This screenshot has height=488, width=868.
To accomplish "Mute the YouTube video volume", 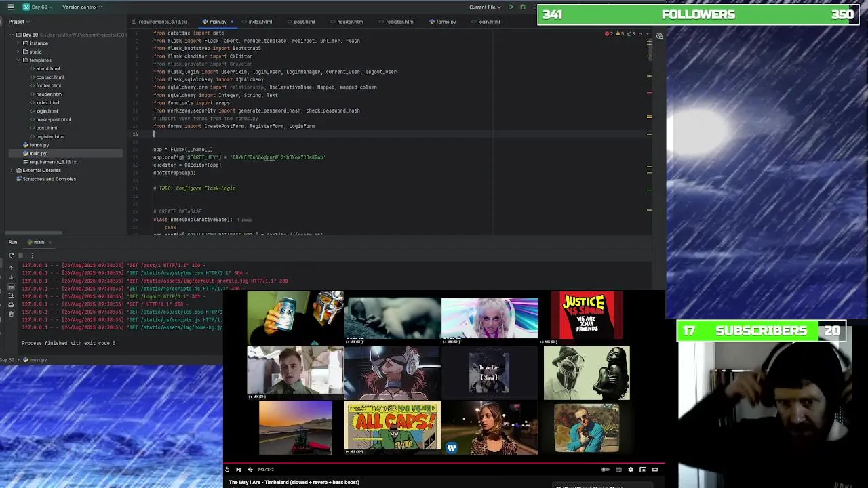I will pos(250,470).
